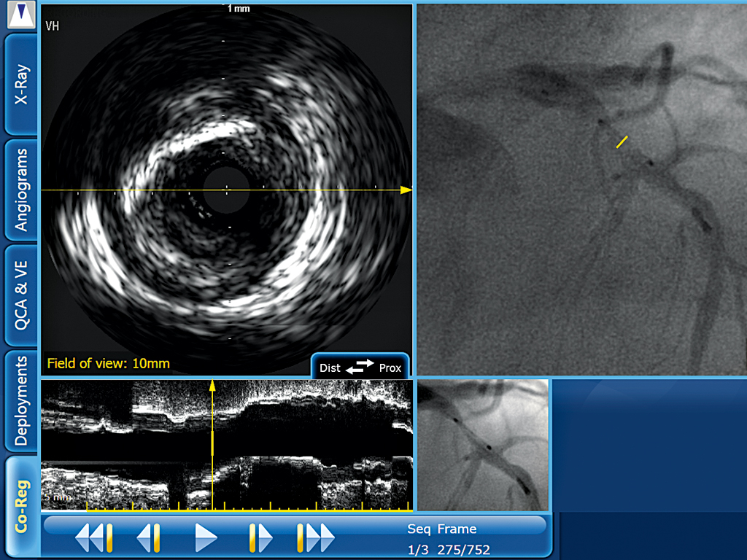Step forward one frame
This screenshot has height=560, width=747.
(260, 538)
